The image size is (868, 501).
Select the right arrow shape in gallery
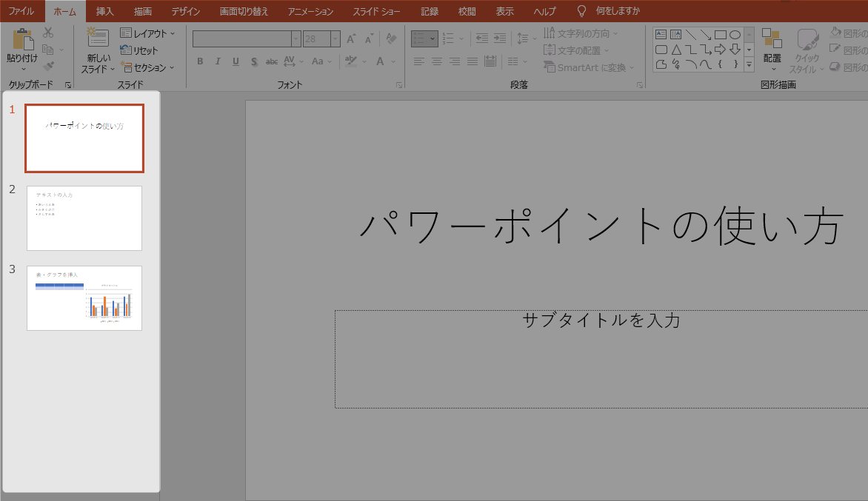pyautogui.click(x=720, y=50)
